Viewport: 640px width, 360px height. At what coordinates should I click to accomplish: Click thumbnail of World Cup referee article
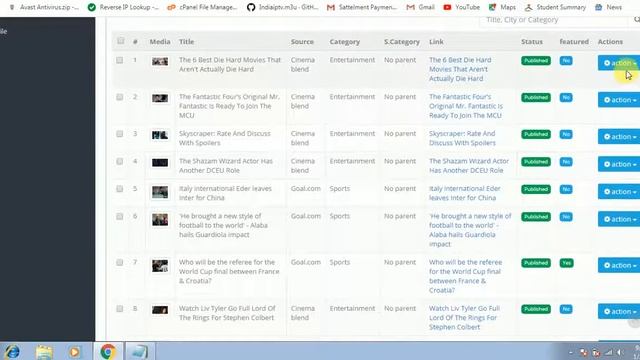click(x=160, y=266)
